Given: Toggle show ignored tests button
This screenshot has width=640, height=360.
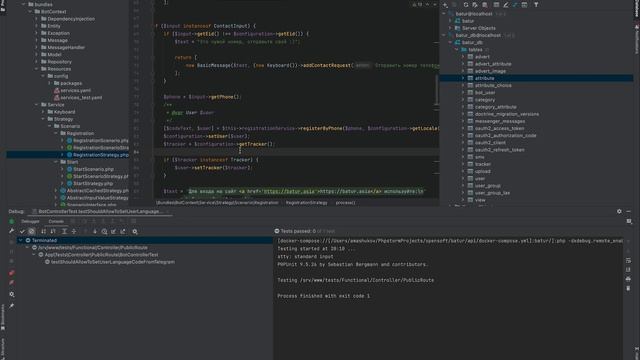Looking at the screenshot, I should click(x=32, y=231).
